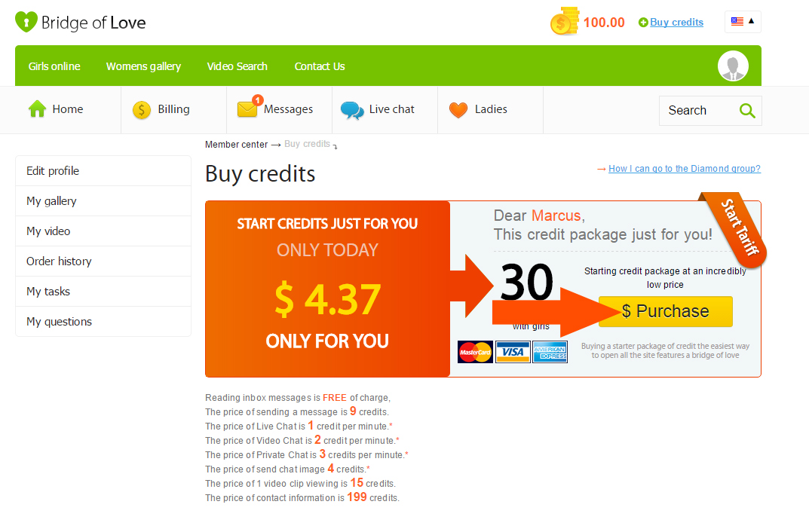Click the green Home house icon
The width and height of the screenshot is (809, 532).
tap(37, 109)
